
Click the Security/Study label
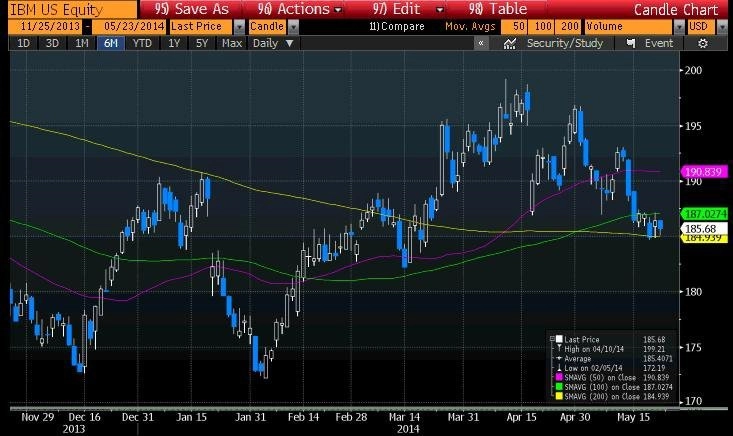pos(565,43)
